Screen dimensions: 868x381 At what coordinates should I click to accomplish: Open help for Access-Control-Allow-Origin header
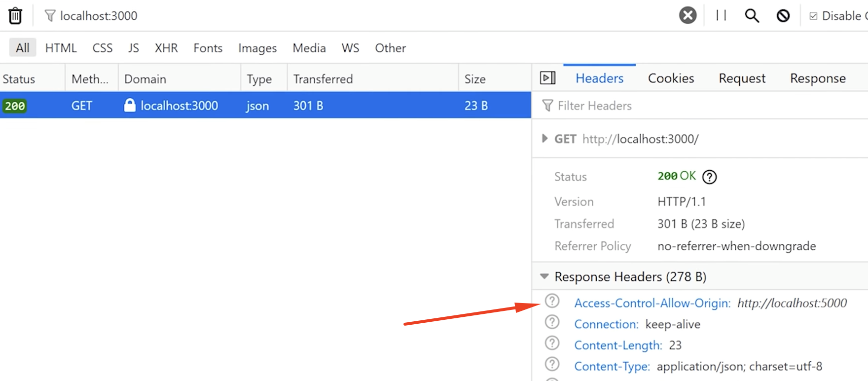(x=552, y=301)
